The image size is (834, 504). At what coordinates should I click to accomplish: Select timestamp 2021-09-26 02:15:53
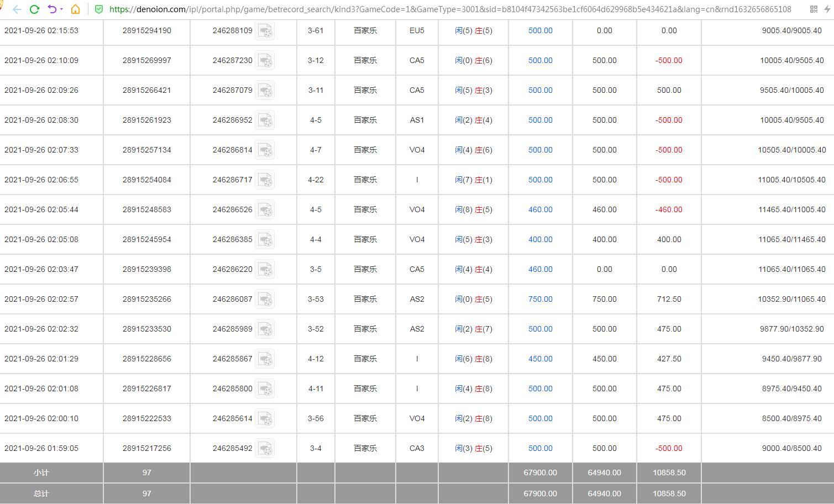coord(41,31)
